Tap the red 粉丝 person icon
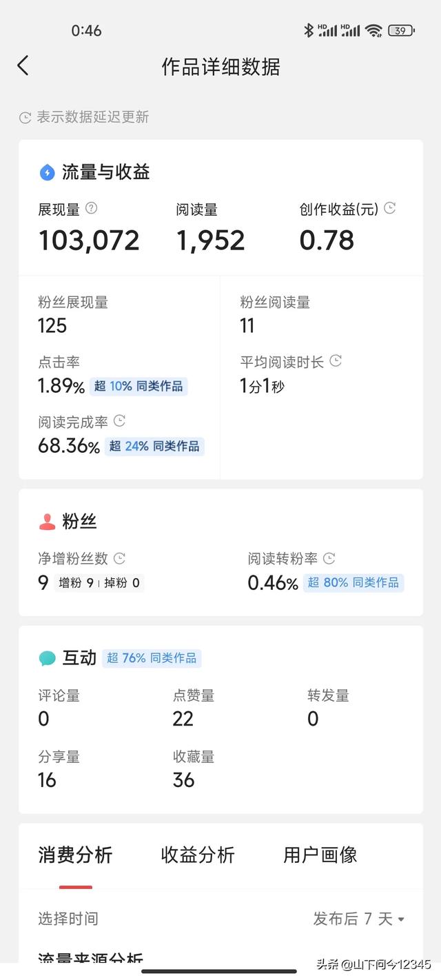 pyautogui.click(x=47, y=522)
